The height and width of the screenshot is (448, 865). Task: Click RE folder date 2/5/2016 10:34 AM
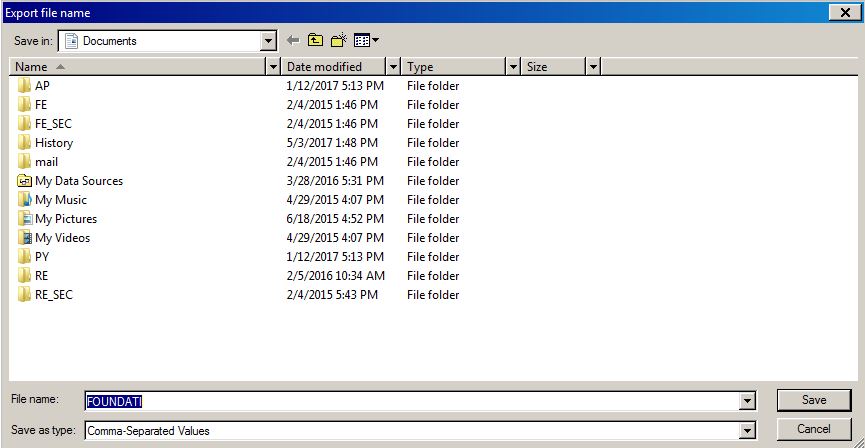point(335,275)
